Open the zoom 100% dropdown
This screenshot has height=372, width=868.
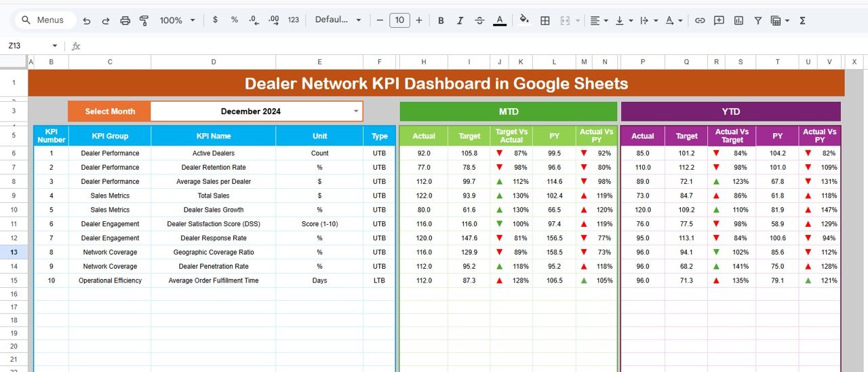pyautogui.click(x=176, y=20)
